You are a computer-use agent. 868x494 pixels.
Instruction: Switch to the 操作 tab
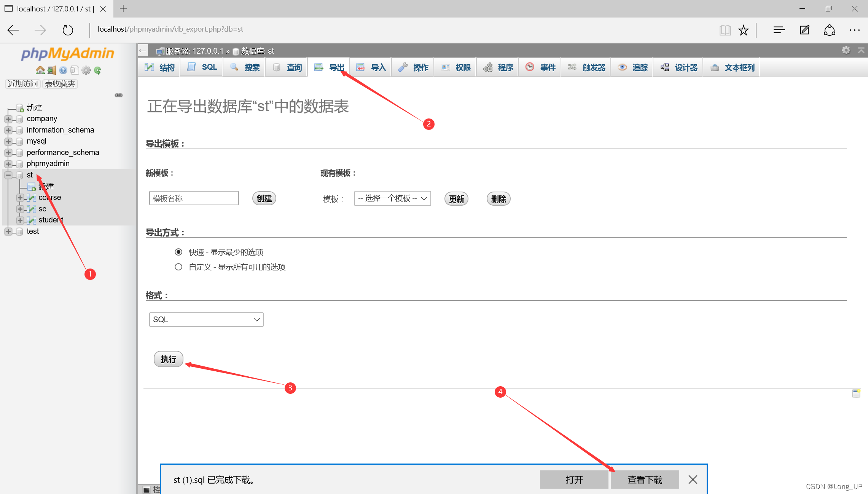pyautogui.click(x=413, y=67)
